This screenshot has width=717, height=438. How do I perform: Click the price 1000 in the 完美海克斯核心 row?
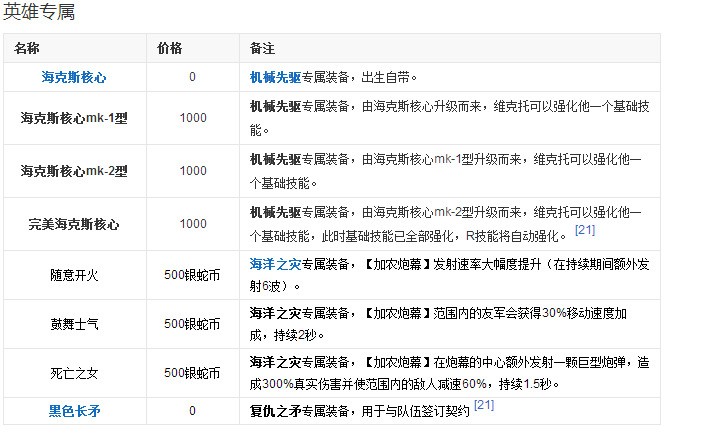193,224
